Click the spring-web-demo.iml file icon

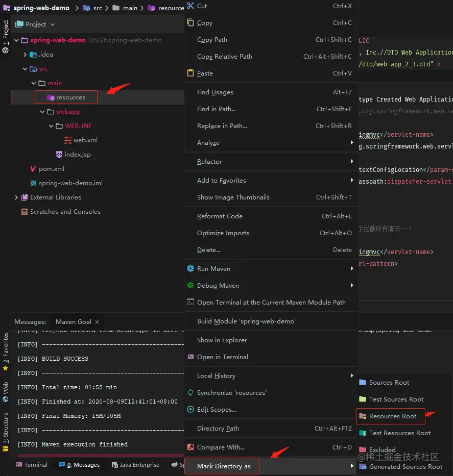click(x=33, y=183)
